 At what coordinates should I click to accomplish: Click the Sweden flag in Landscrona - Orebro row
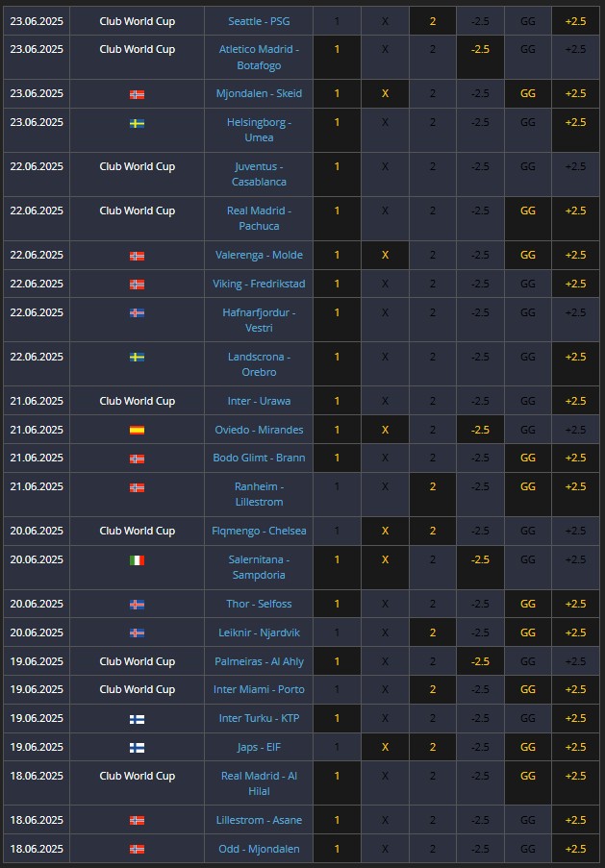click(137, 357)
